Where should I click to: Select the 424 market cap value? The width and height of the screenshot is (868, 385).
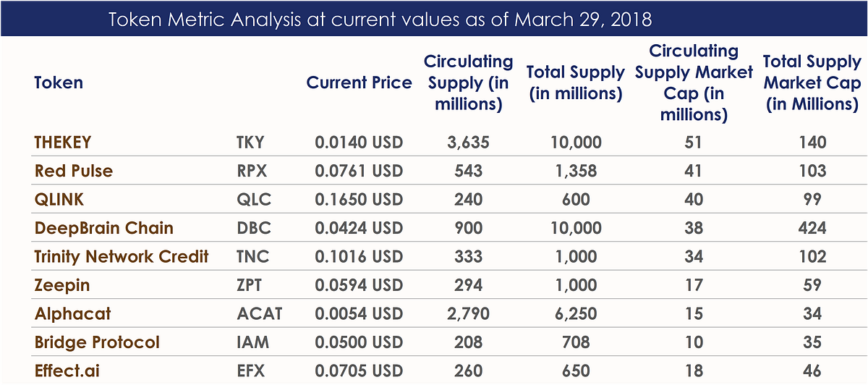812,229
